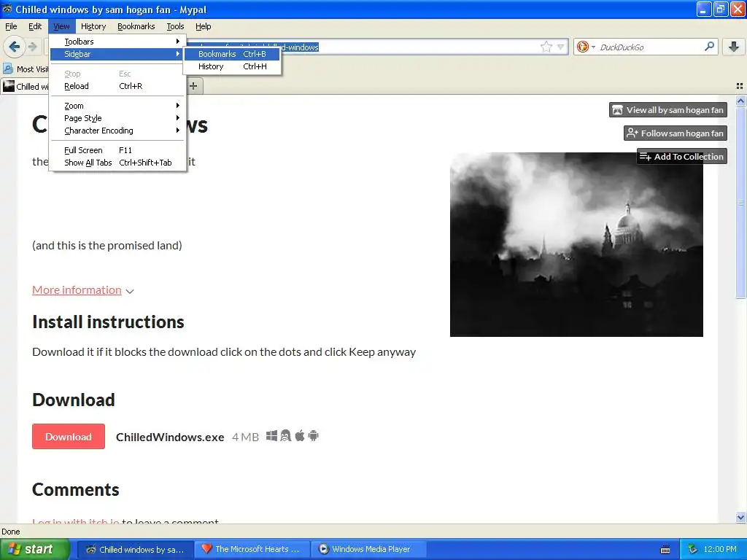Click the magnifier search icon
The height and width of the screenshot is (560, 747).
tap(709, 47)
